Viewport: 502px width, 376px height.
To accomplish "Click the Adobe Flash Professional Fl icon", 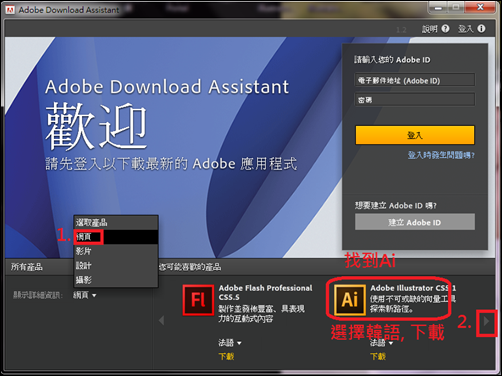I will pyautogui.click(x=198, y=300).
